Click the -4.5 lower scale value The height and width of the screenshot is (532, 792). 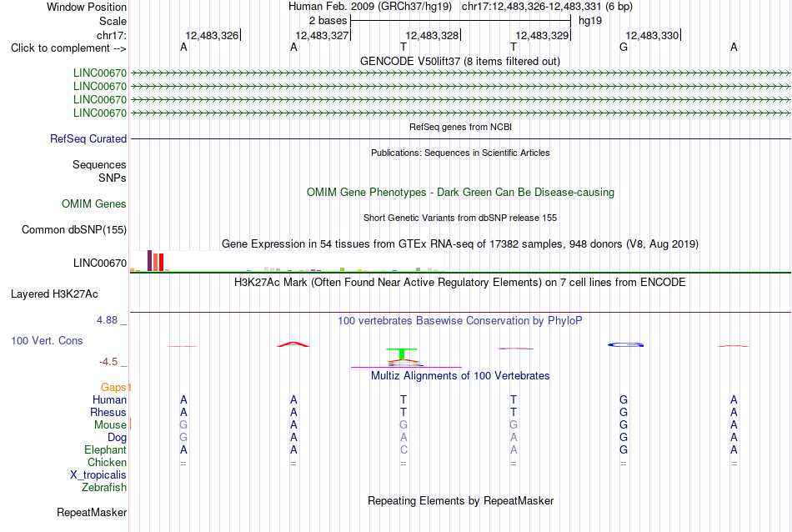[x=108, y=362]
